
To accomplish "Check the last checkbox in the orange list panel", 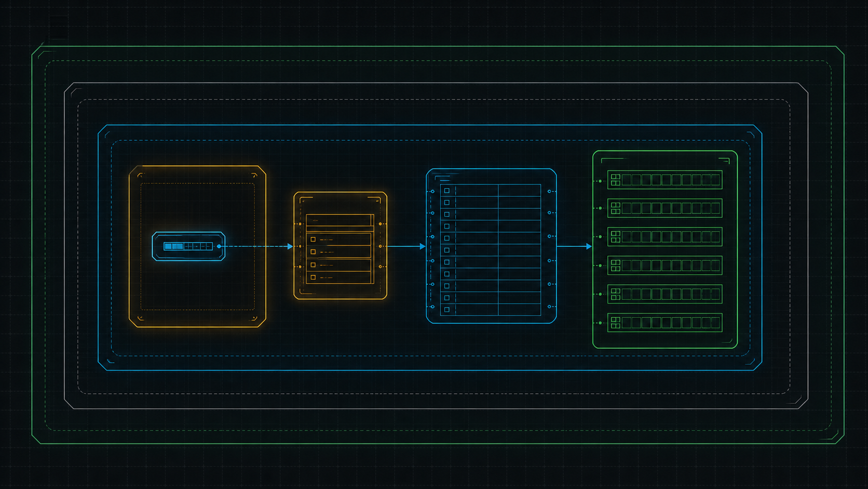I will (x=313, y=277).
